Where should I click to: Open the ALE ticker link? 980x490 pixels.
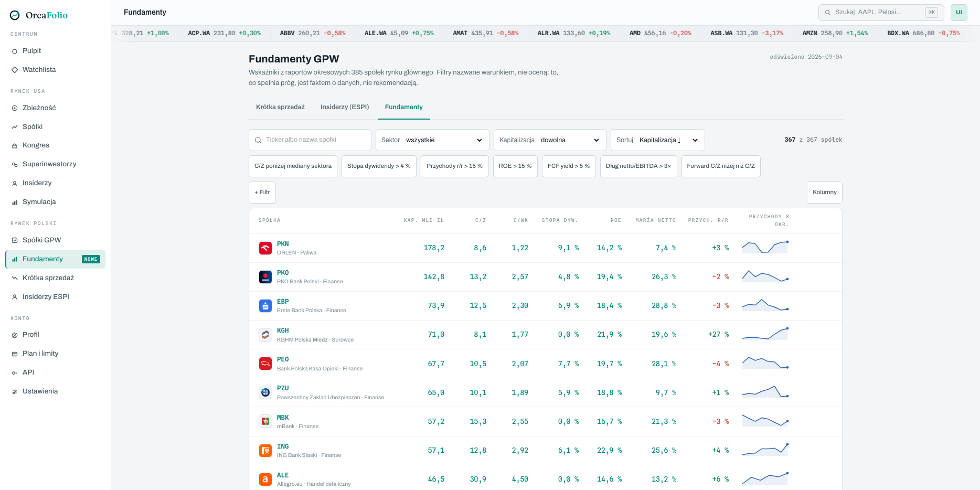(x=283, y=475)
